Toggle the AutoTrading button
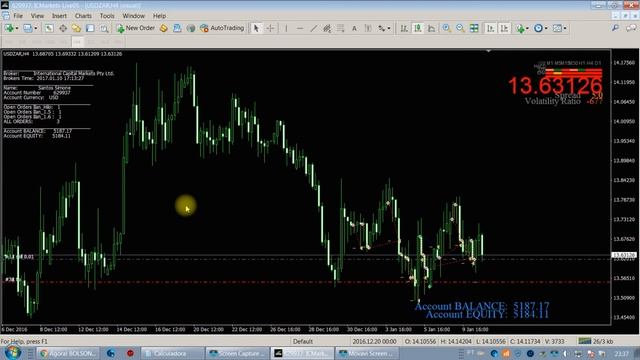Viewport: 640px width, 360px height. (x=222, y=28)
